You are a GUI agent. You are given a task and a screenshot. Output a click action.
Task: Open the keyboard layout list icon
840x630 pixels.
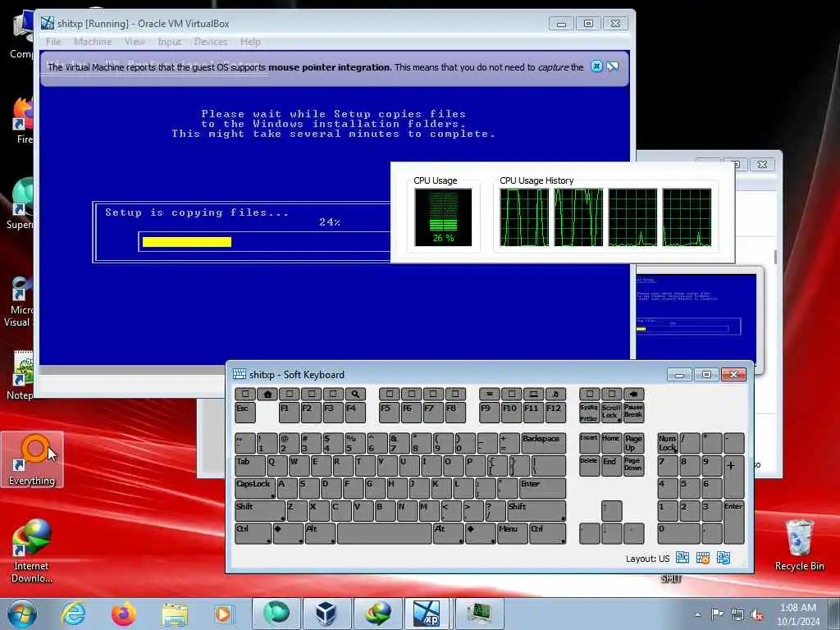point(682,558)
